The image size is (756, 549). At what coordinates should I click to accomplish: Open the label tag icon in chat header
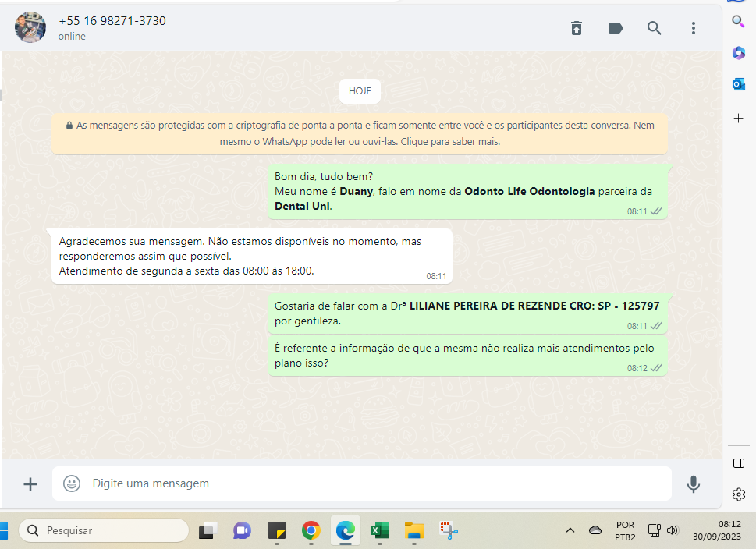(x=616, y=28)
